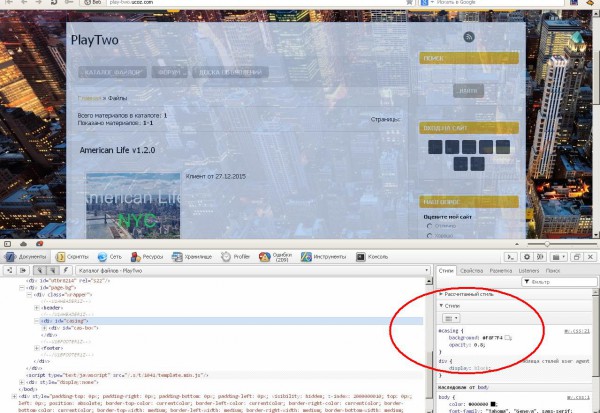600x413 pixels.
Task: Click the #casing background color swatch
Action: [508, 338]
